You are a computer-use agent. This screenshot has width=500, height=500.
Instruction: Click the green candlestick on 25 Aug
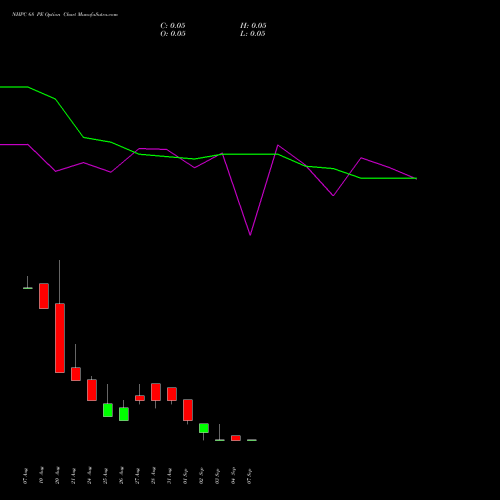tap(108, 410)
